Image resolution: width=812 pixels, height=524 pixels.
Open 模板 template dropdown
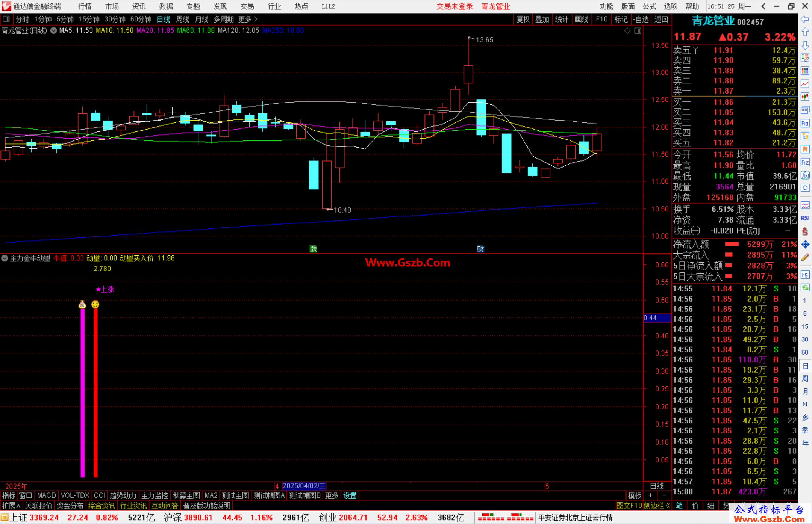pos(635,496)
